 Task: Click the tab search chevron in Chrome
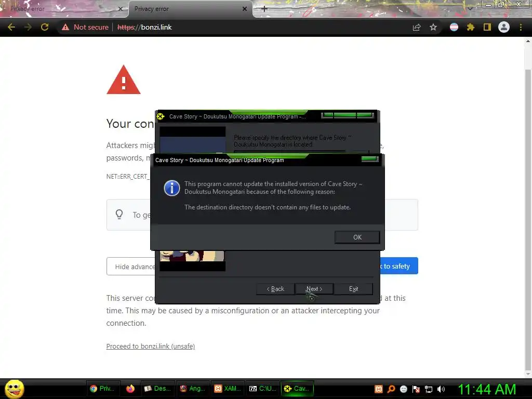[470, 8]
